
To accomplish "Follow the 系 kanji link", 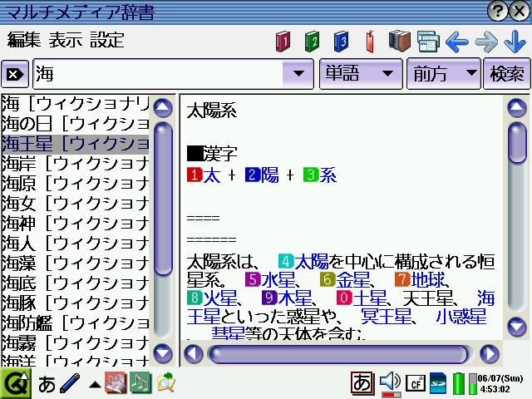I will pos(328,175).
